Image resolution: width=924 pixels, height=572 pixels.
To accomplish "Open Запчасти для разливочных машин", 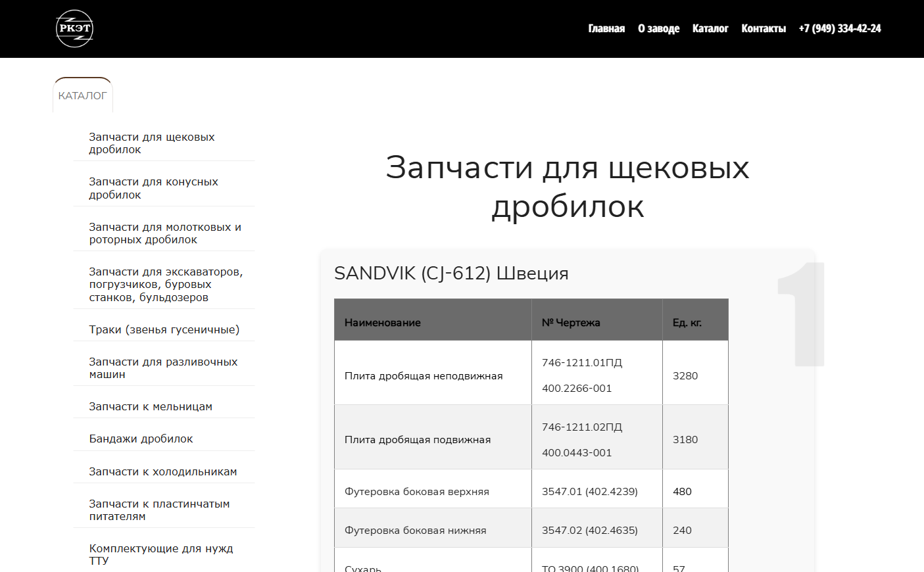I will (x=163, y=368).
